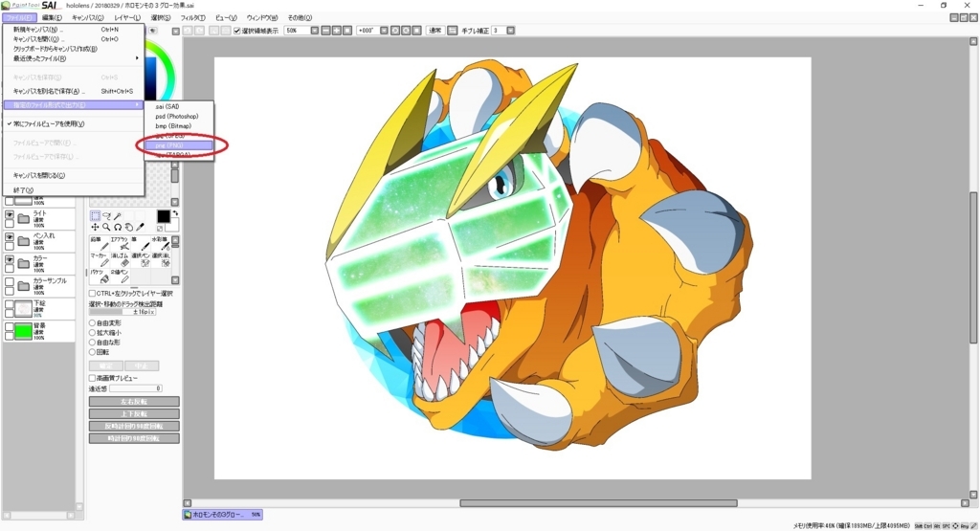980x531 pixels.
Task: Select the rectangular selection tool
Action: [95, 216]
